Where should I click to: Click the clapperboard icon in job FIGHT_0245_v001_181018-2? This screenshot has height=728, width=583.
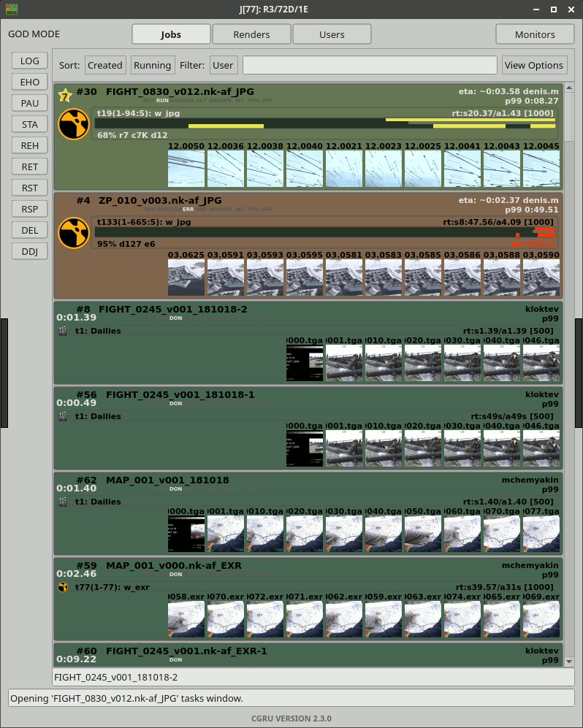coord(63,331)
